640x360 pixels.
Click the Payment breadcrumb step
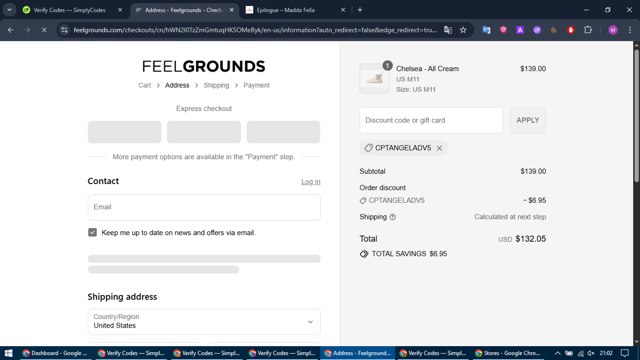[x=256, y=85]
